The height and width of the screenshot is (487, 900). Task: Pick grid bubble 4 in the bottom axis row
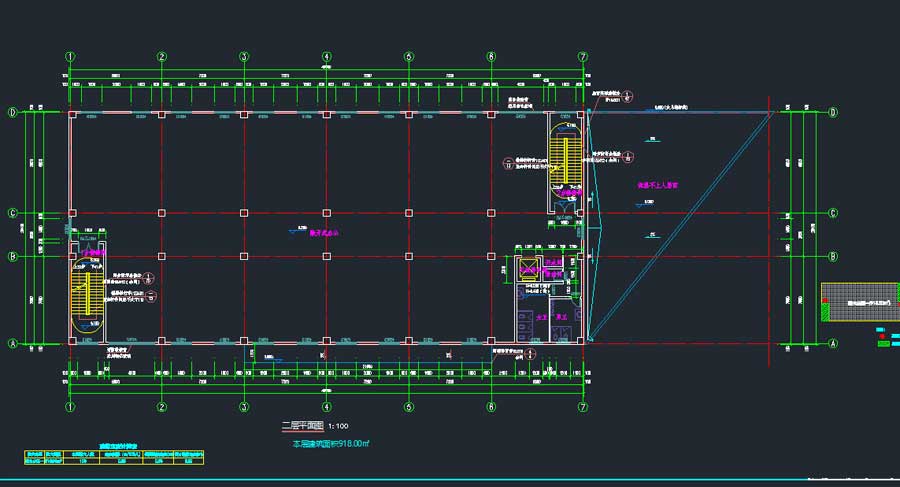pyautogui.click(x=326, y=407)
